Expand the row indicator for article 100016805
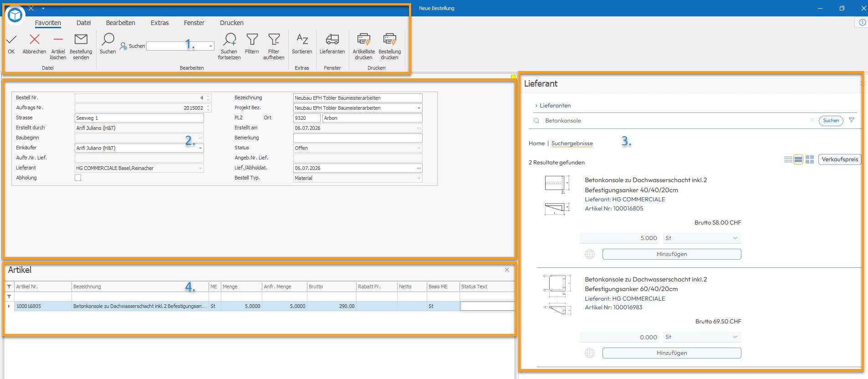This screenshot has width=868, height=379. coord(9,306)
